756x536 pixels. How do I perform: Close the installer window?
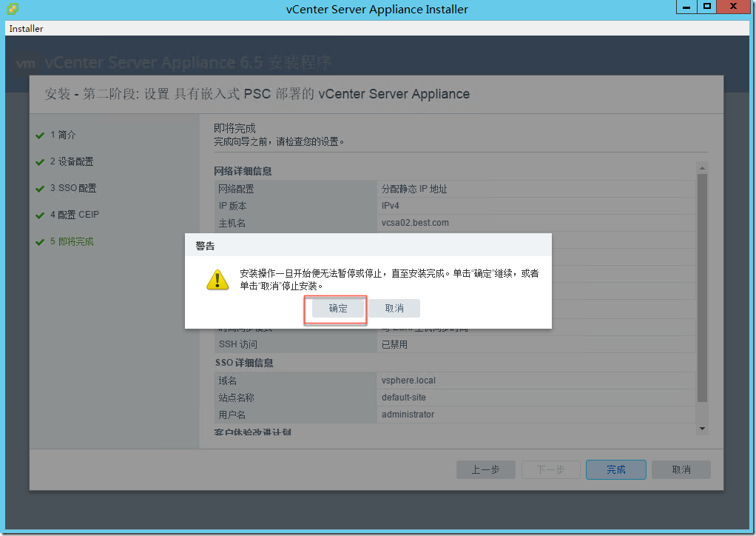733,7
